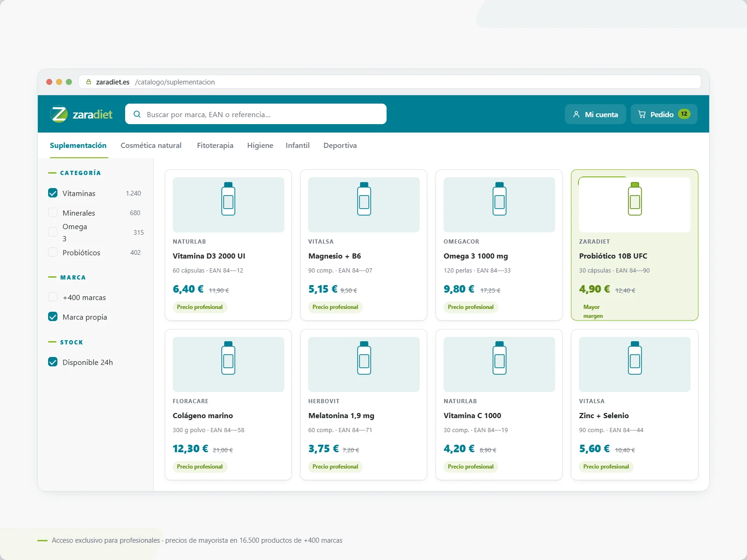This screenshot has width=747, height=560.
Task: Click the HERBOVIT brand label
Action: 324,401
